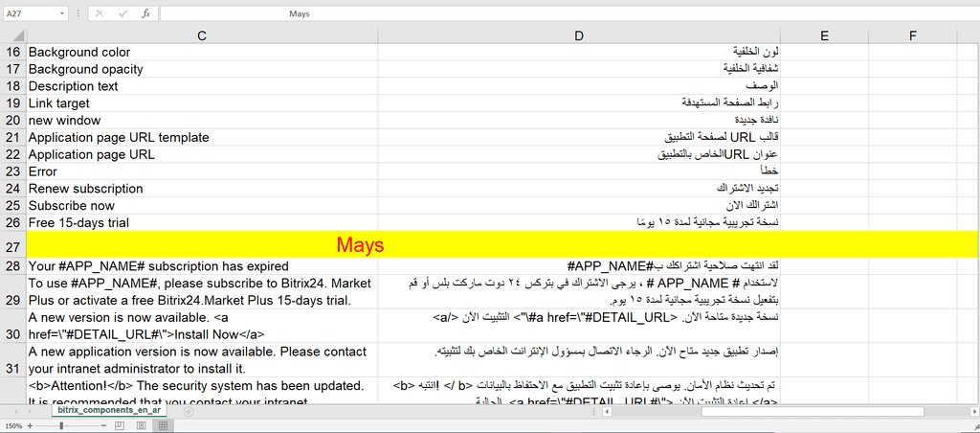
Task: Click the 150% zoom level indicator
Action: click(x=11, y=425)
